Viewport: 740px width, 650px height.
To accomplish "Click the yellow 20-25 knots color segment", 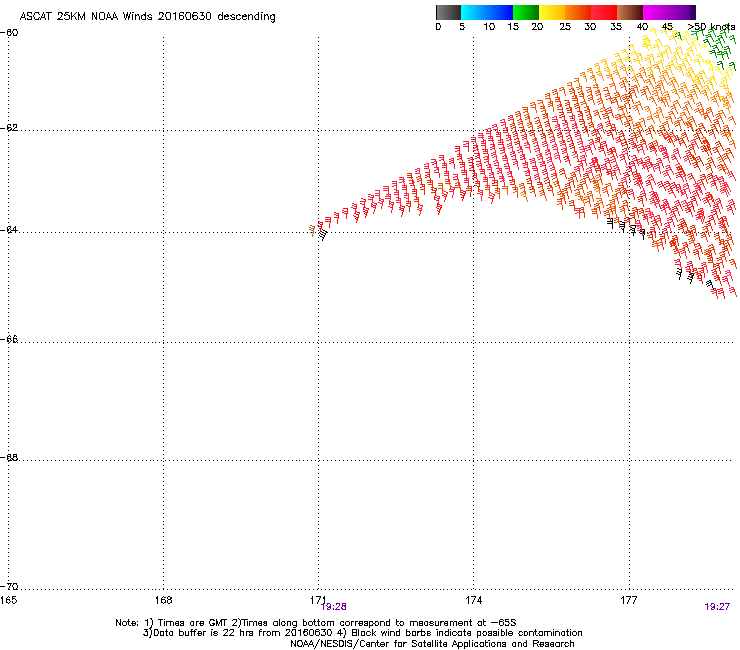I will [x=552, y=12].
